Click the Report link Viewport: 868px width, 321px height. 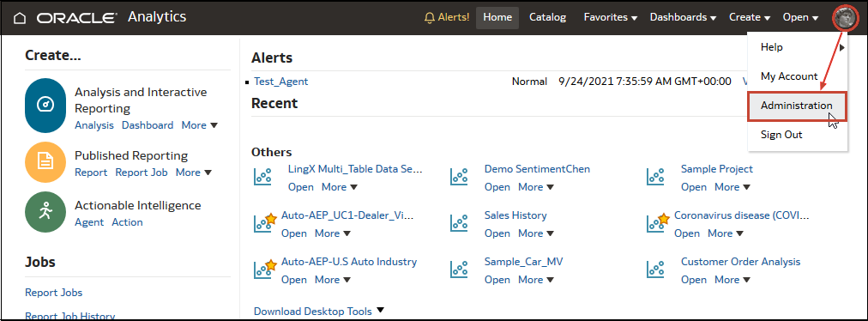point(91,173)
